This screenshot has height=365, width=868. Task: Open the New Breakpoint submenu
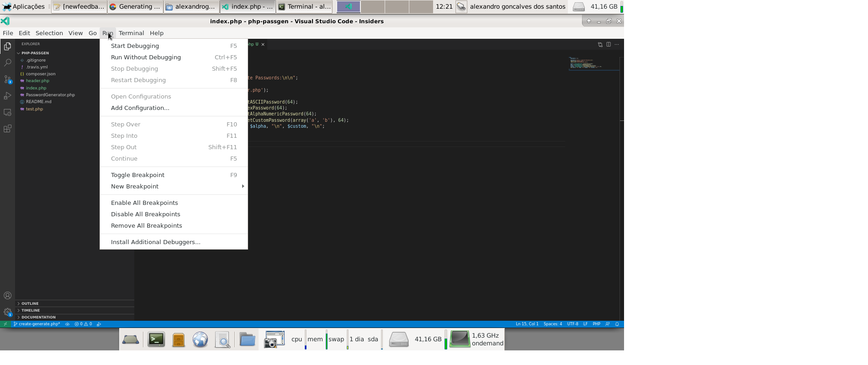point(174,186)
